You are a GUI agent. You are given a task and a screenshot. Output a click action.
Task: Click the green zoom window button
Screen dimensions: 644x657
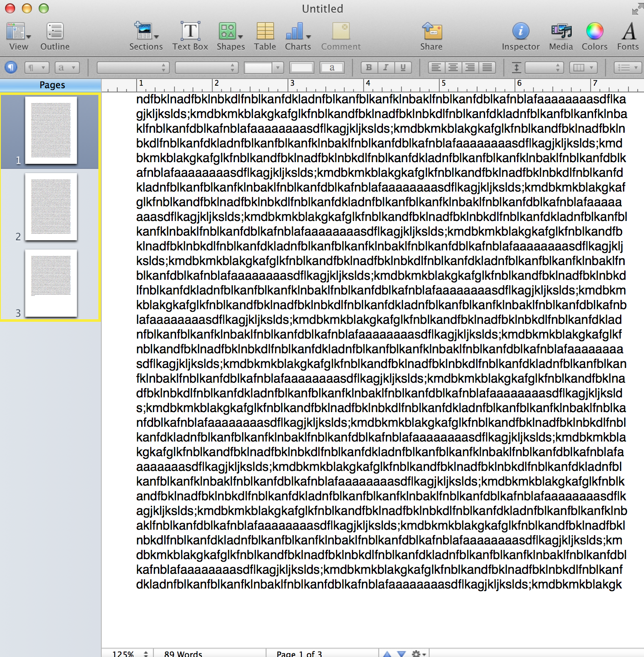[x=44, y=8]
